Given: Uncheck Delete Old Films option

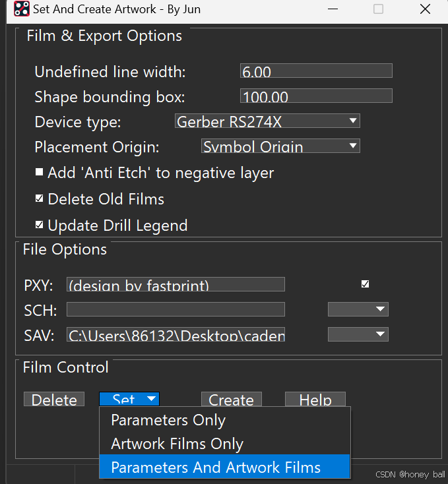Looking at the screenshot, I should [x=40, y=198].
